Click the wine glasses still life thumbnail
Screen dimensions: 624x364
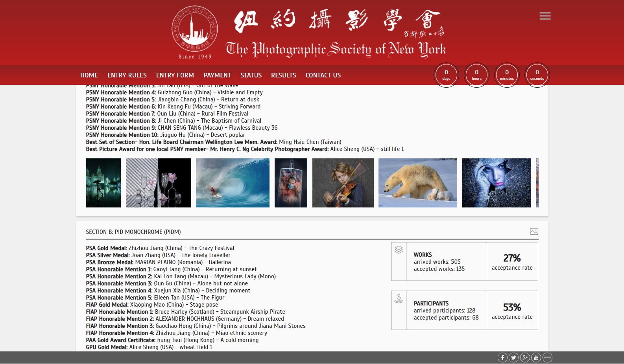click(158, 183)
